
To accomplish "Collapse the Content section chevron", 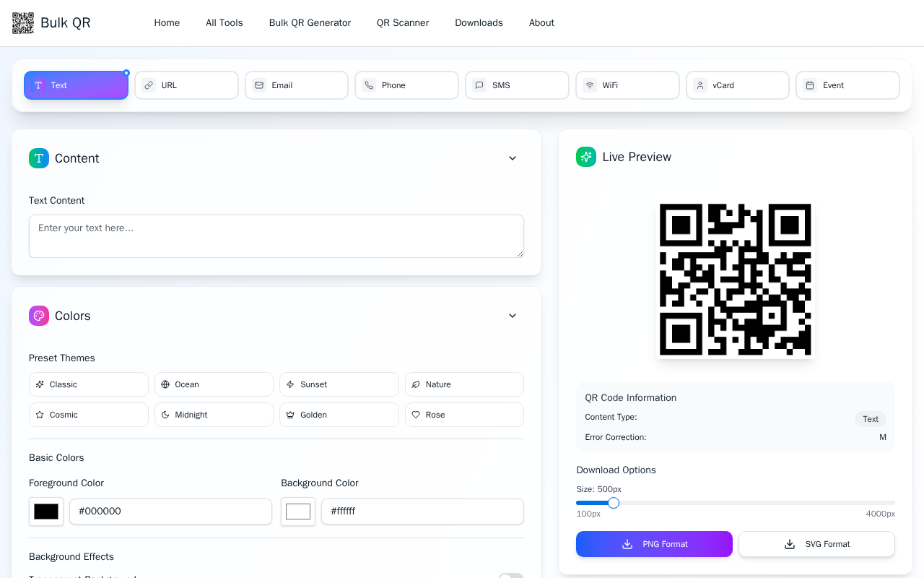I will 513,158.
